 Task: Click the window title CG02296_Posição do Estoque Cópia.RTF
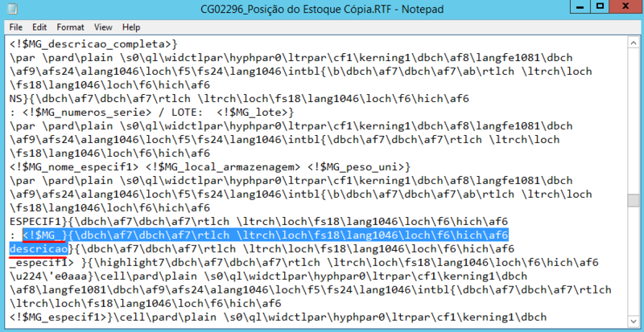coord(297,9)
